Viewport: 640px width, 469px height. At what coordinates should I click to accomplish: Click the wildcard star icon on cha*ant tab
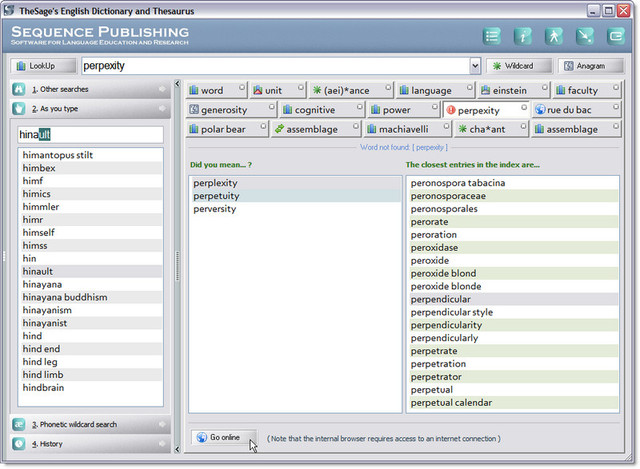[462, 129]
